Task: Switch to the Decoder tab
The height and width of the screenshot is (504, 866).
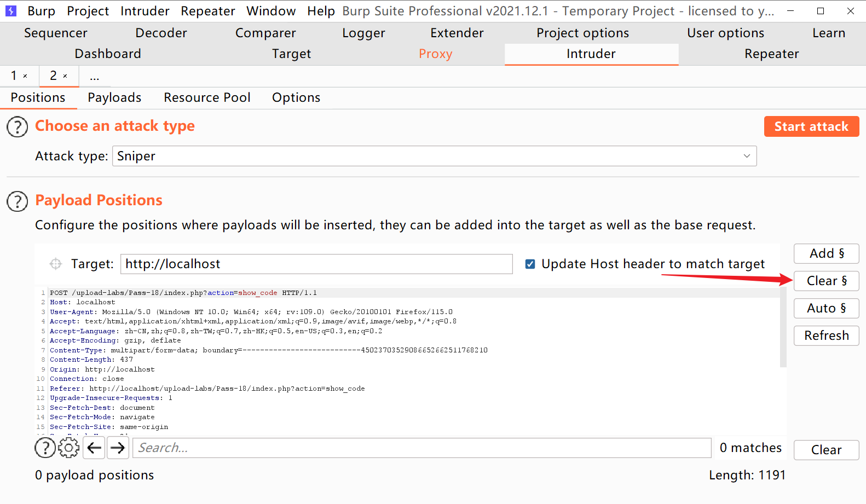Action: pyautogui.click(x=161, y=33)
